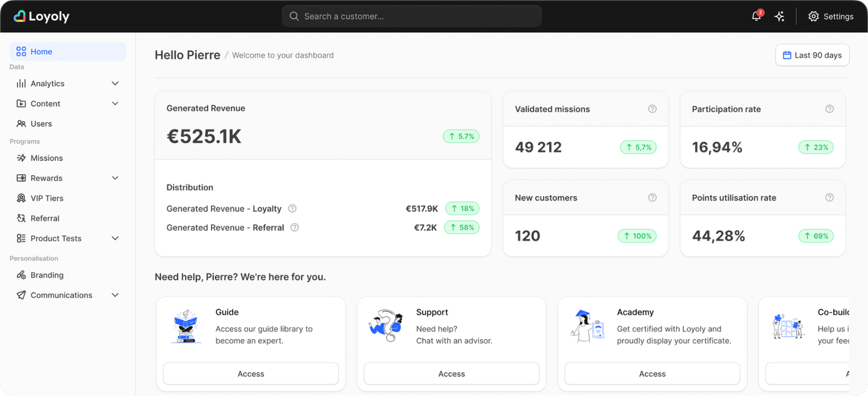868x396 pixels.
Task: Expand the Rewards submenu chevron
Action: click(115, 178)
